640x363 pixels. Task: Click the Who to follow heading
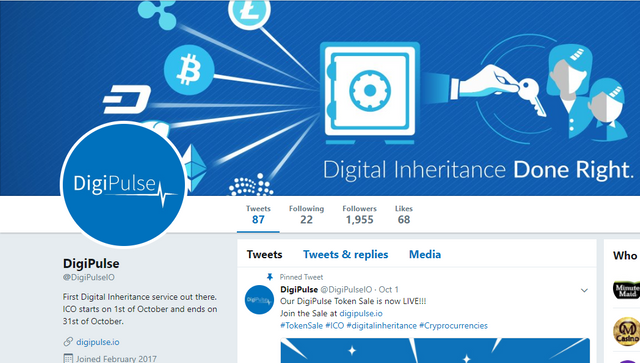click(626, 256)
